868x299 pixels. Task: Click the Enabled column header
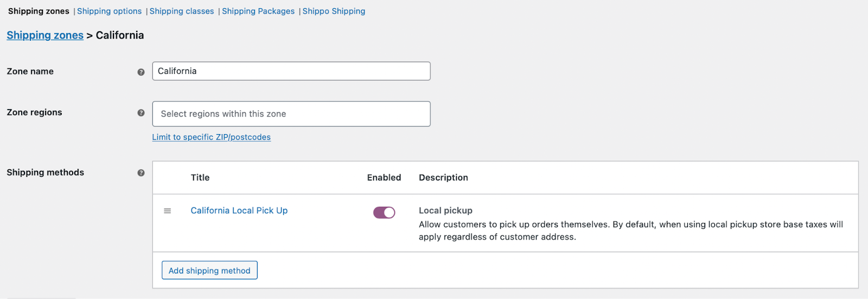tap(384, 177)
